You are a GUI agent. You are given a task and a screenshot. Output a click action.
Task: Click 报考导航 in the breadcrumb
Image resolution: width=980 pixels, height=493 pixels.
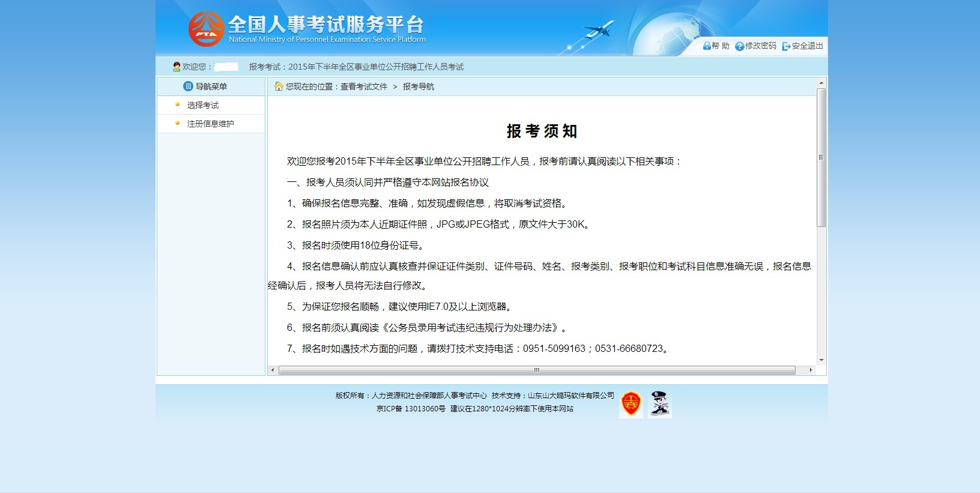(x=419, y=86)
